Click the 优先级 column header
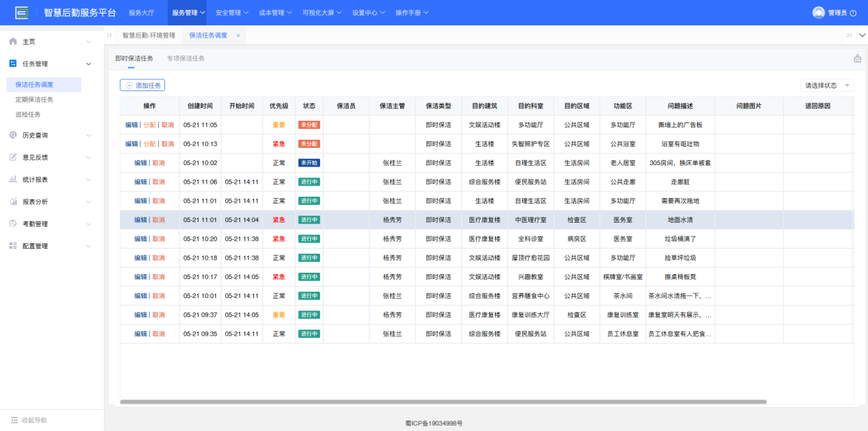The image size is (868, 431). [x=279, y=106]
